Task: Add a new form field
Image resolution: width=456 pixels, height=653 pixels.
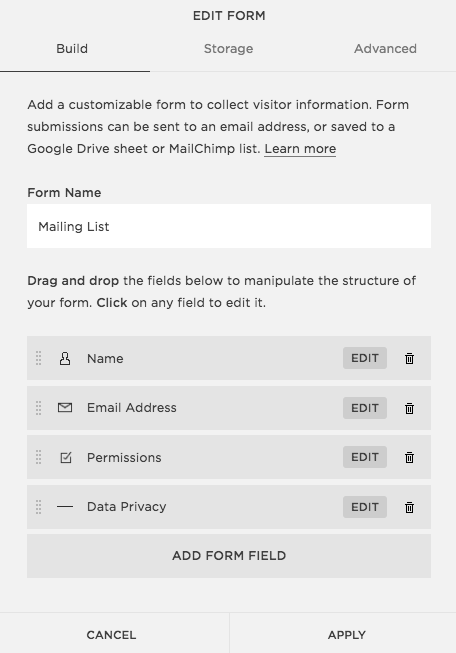Action: coord(229,556)
